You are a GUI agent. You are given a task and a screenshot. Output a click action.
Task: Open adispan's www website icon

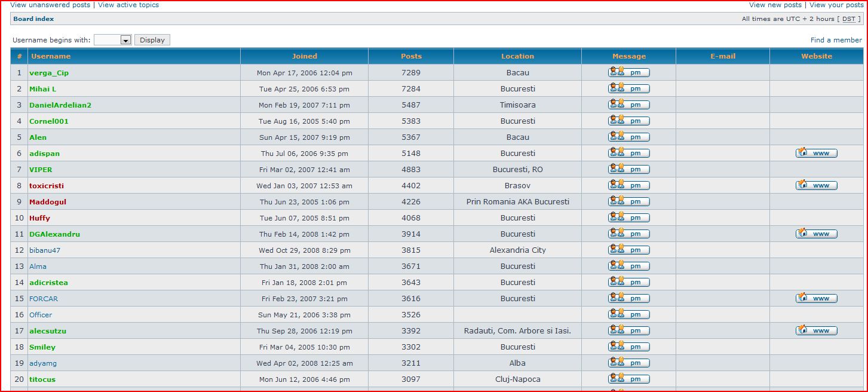816,153
